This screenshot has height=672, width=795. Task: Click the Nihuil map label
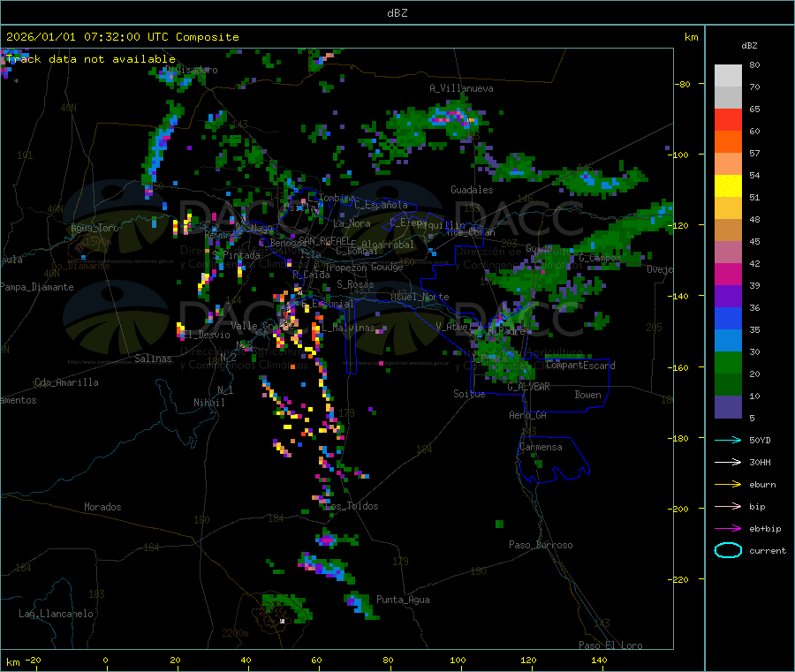coord(208,403)
